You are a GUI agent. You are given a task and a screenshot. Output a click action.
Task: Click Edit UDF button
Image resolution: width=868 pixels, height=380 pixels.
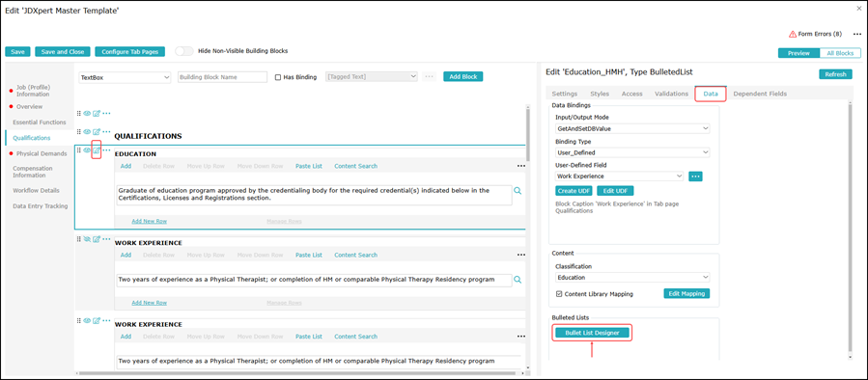(x=615, y=191)
